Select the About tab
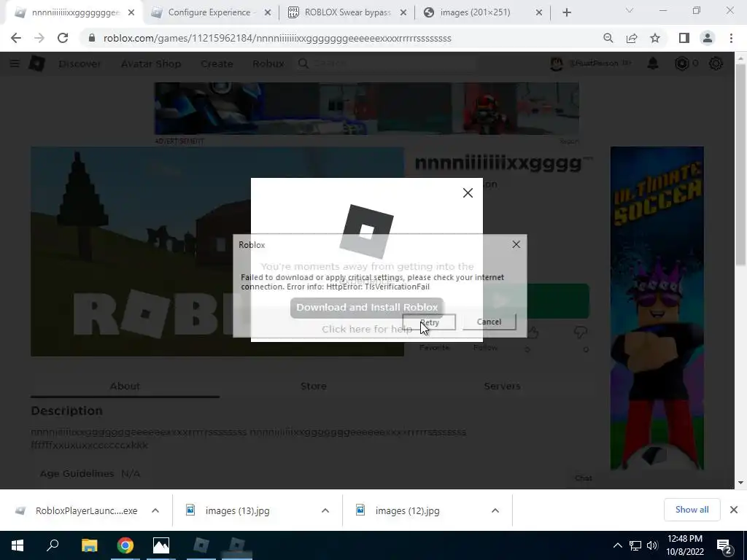747x560 pixels. coord(125,386)
